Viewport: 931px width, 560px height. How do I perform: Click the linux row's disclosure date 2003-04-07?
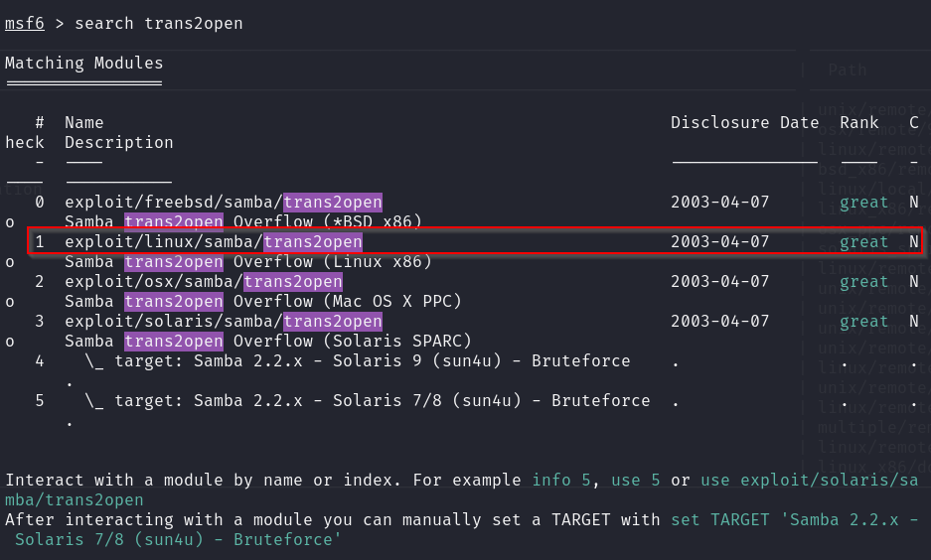719,242
